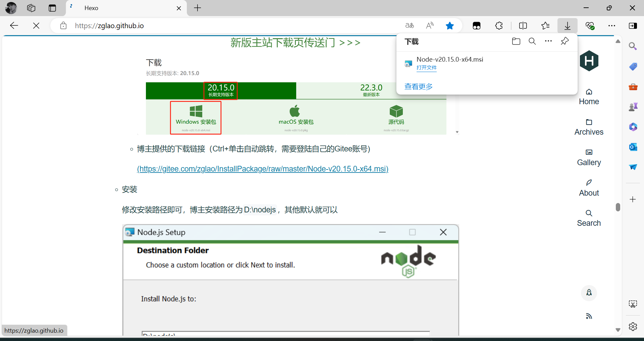This screenshot has width=644, height=341.
Task: Close the Hexo tab
Action: [179, 8]
